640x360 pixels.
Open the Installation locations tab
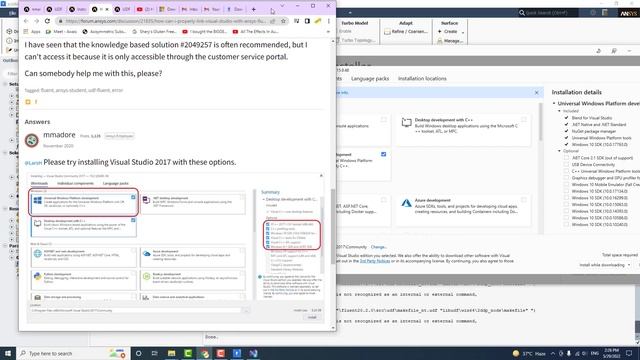pyautogui.click(x=422, y=78)
